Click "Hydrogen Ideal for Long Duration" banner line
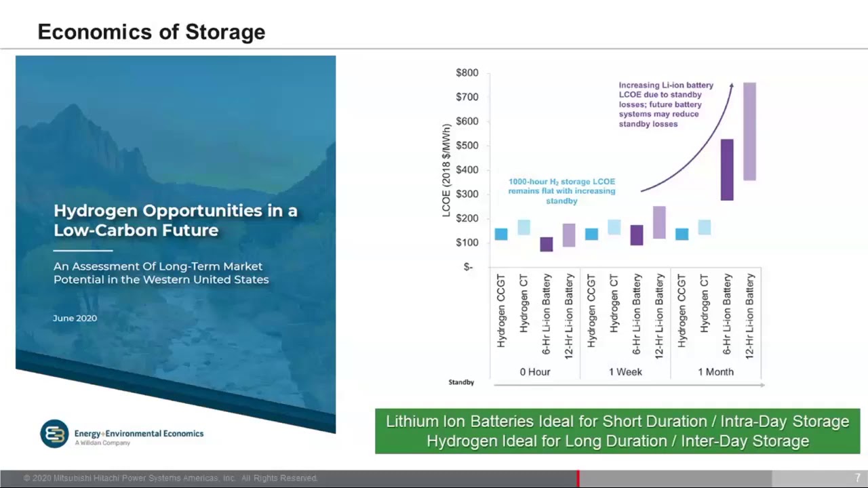This screenshot has height=488, width=868. coord(618,441)
